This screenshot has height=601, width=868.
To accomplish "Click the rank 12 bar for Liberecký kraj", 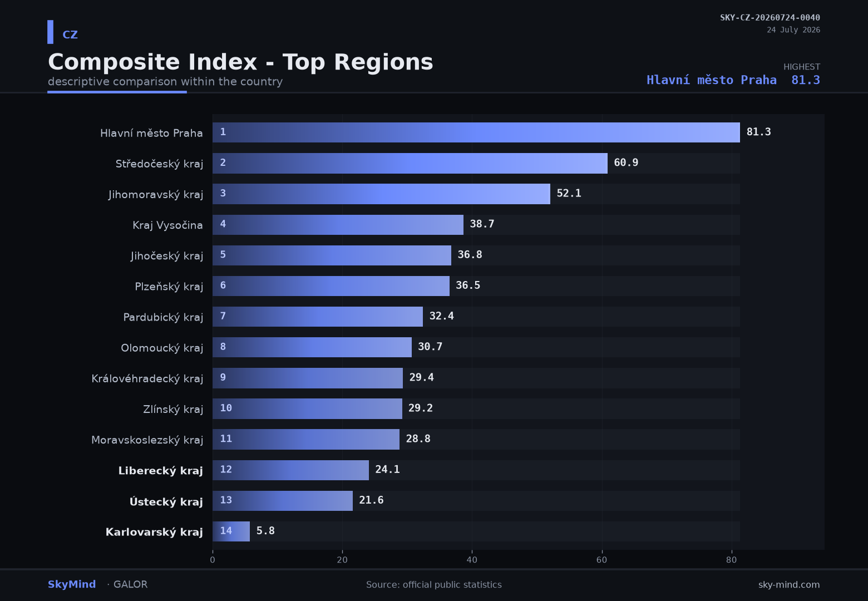I will pyautogui.click(x=290, y=470).
